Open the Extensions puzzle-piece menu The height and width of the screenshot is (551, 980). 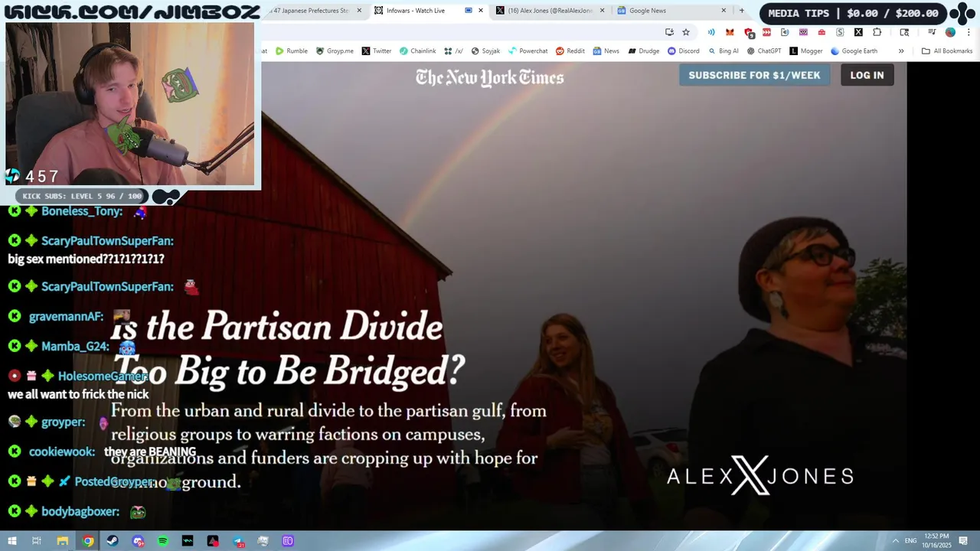click(x=877, y=32)
